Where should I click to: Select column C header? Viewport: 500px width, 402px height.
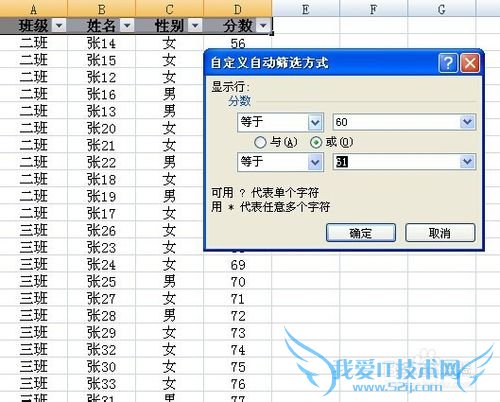click(170, 8)
